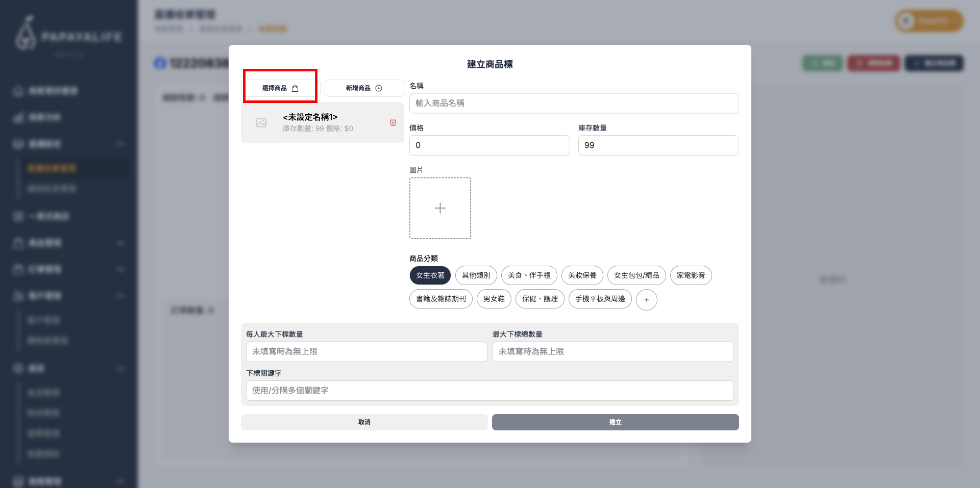
Task: Click the plus icon to upload image
Action: coord(440,208)
